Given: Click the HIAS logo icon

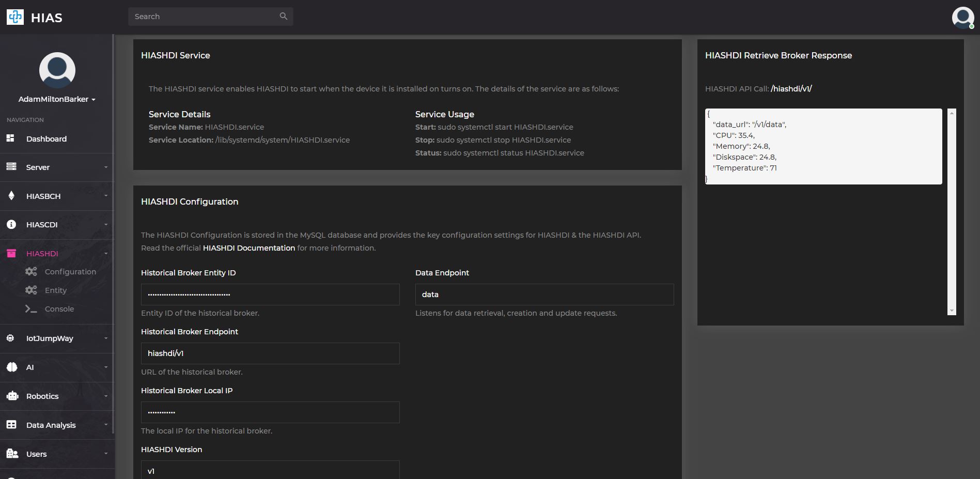Looking at the screenshot, I should tap(15, 17).
